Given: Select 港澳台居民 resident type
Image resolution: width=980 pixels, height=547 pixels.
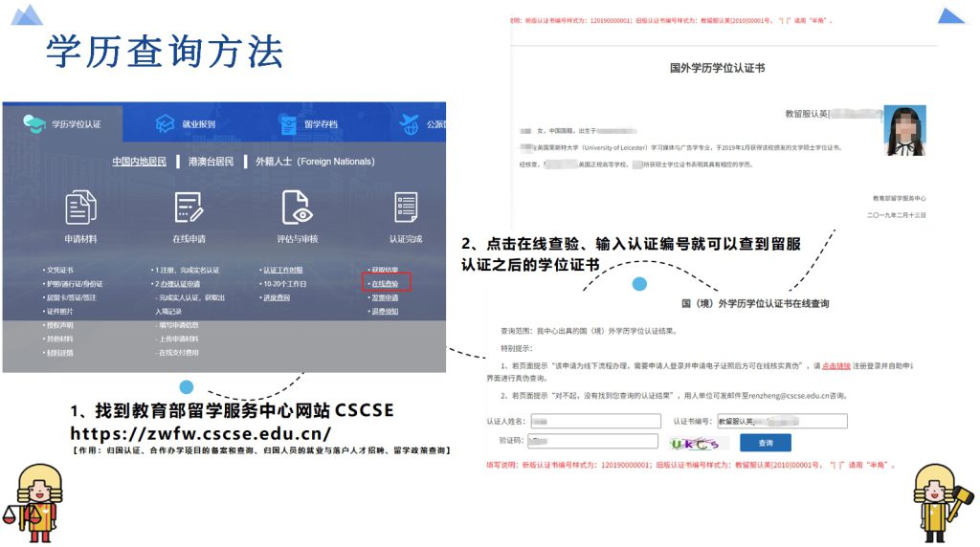Looking at the screenshot, I should pyautogui.click(x=211, y=162).
